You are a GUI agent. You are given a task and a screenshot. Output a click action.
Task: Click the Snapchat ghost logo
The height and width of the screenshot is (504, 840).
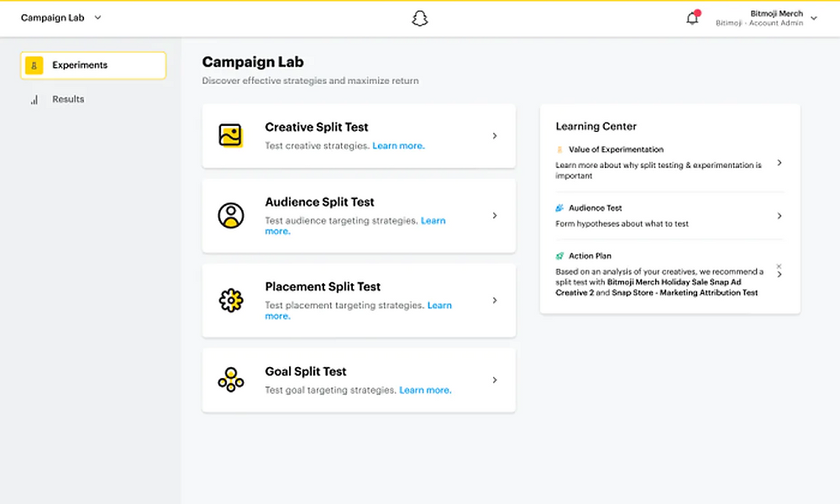point(419,18)
